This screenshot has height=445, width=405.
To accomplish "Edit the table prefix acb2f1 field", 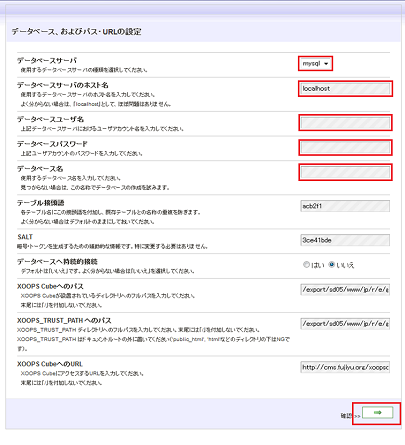I will [x=345, y=206].
